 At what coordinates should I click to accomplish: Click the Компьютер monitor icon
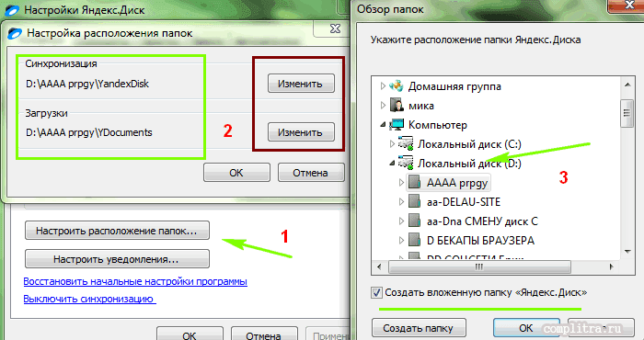click(397, 125)
